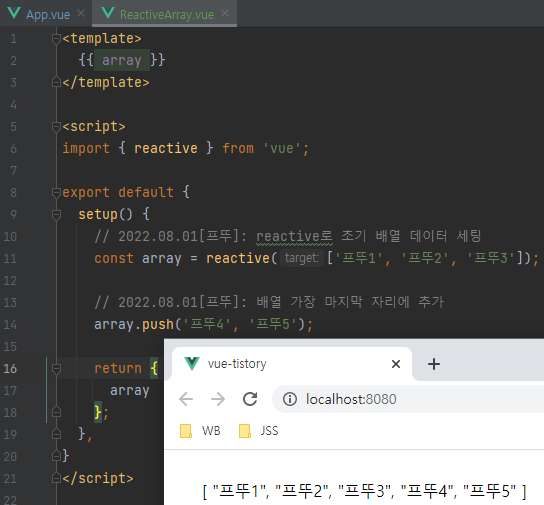Collapse the setup() function on line 9
This screenshot has width=544, height=505.
click(56, 215)
